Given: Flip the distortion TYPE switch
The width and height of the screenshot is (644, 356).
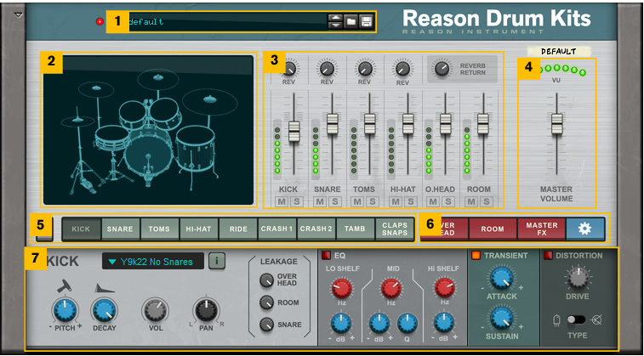Looking at the screenshot, I should (577, 320).
